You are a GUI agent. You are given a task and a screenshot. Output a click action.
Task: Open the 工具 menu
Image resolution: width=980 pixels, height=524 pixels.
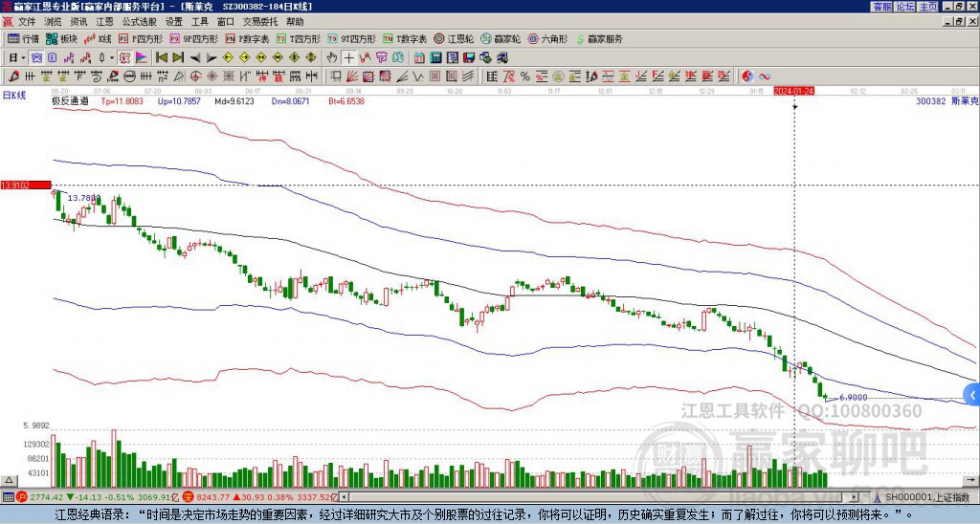click(x=200, y=22)
